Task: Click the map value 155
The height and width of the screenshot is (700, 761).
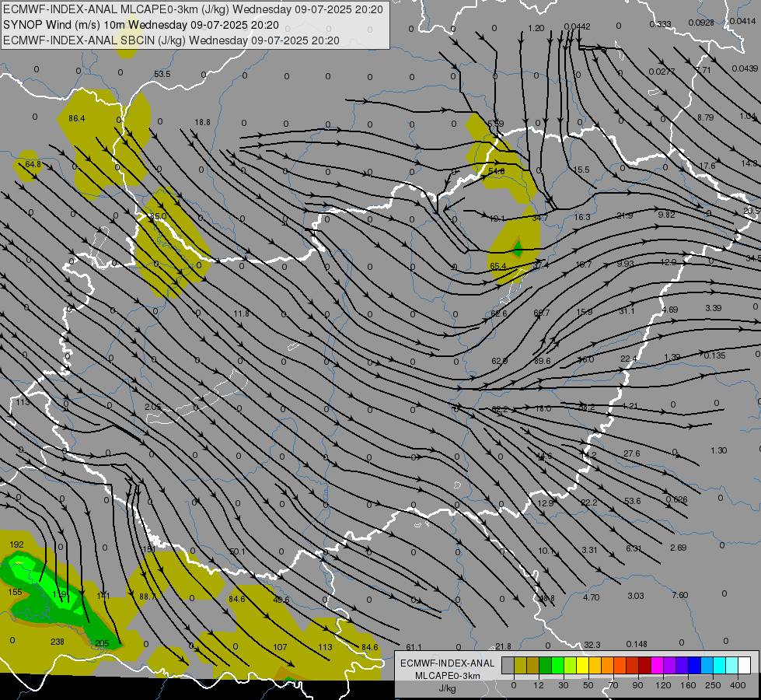Action: point(15,592)
